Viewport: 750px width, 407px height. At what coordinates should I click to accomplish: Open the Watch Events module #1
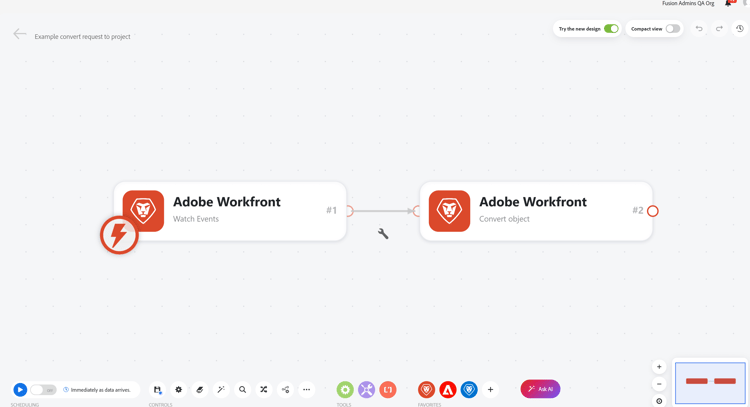coord(230,211)
